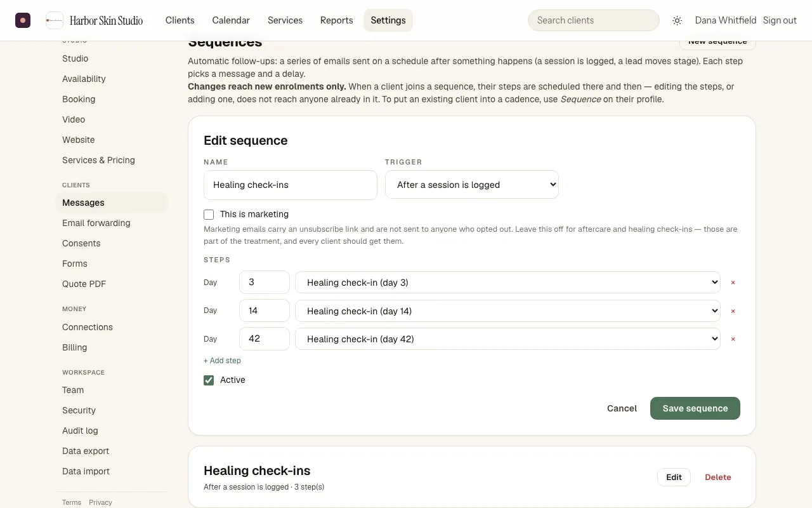The width and height of the screenshot is (812, 508).
Task: Open Billing settings
Action: point(112,347)
